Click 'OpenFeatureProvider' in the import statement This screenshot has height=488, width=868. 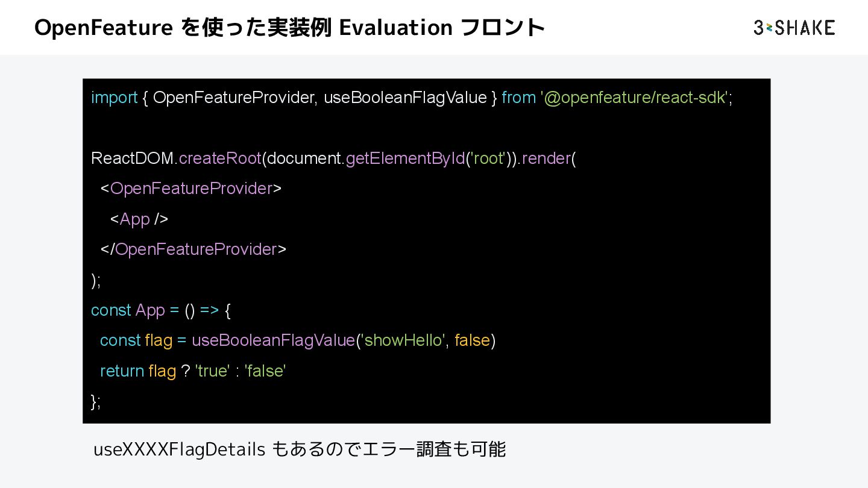pos(234,98)
